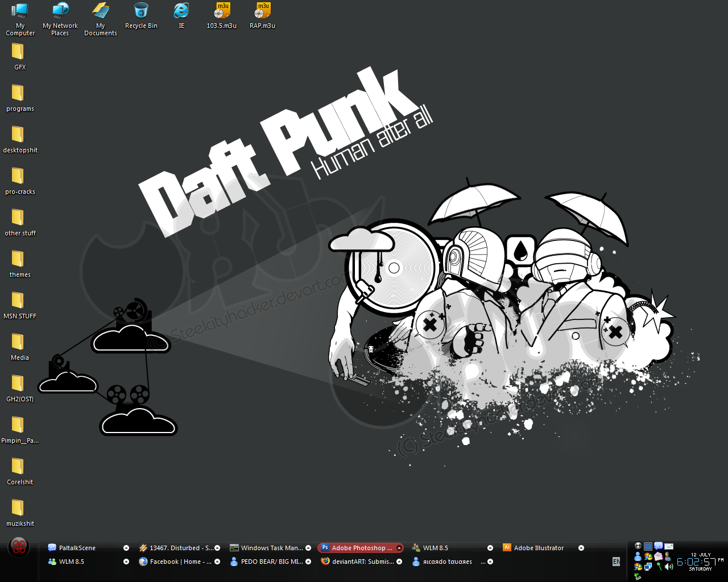Select the other stuff folder
Screen dimensions: 728x582
pyautogui.click(x=20, y=223)
